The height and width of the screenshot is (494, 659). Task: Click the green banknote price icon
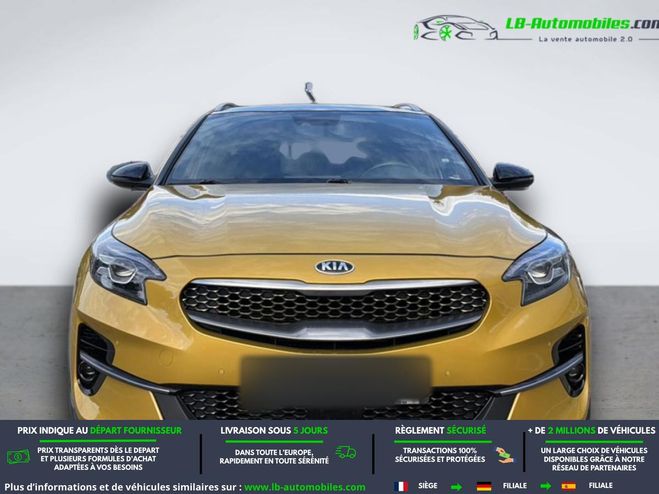click(x=18, y=457)
